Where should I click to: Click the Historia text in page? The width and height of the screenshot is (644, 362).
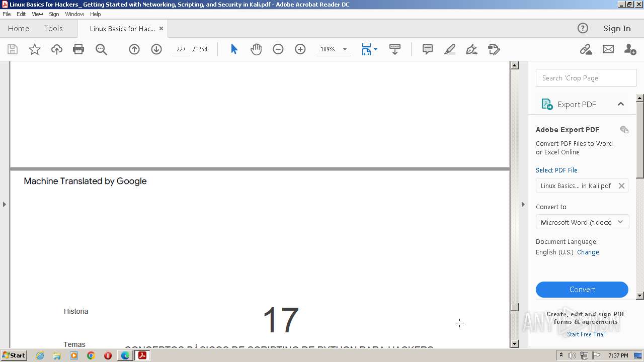tap(76, 311)
